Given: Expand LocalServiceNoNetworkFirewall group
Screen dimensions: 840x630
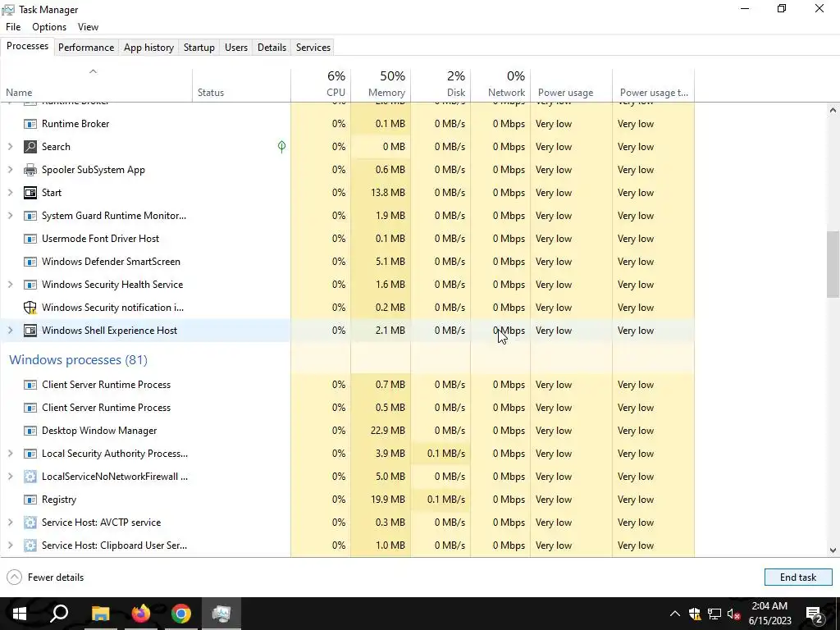Looking at the screenshot, I should [10, 477].
